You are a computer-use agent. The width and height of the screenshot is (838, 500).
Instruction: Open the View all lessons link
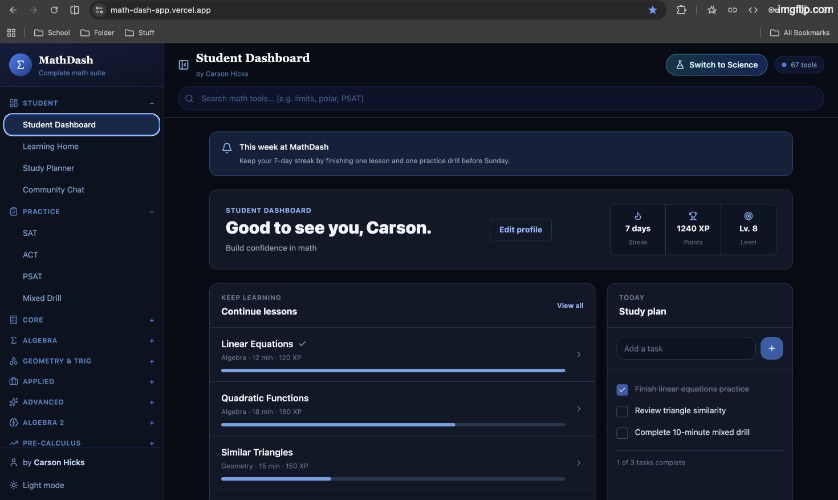click(x=570, y=306)
